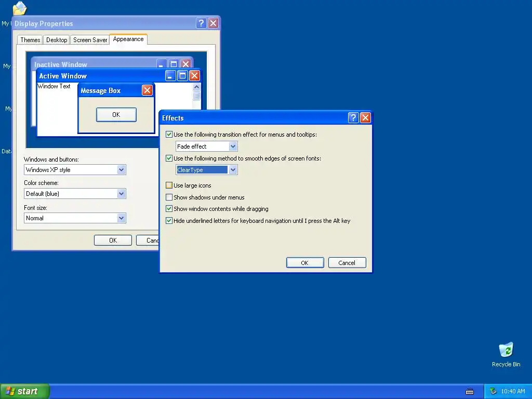
Task: Expand the Color scheme dropdown
Action: pos(121,194)
